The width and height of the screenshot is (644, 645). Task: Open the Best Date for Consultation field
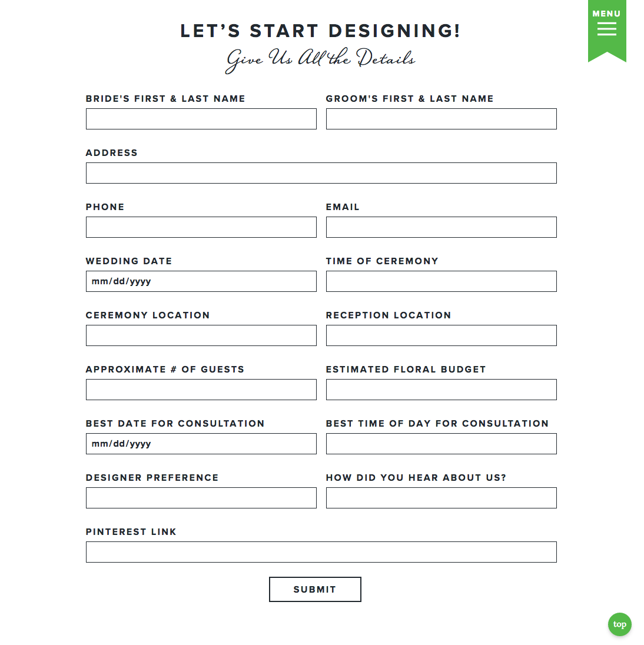[x=201, y=444]
